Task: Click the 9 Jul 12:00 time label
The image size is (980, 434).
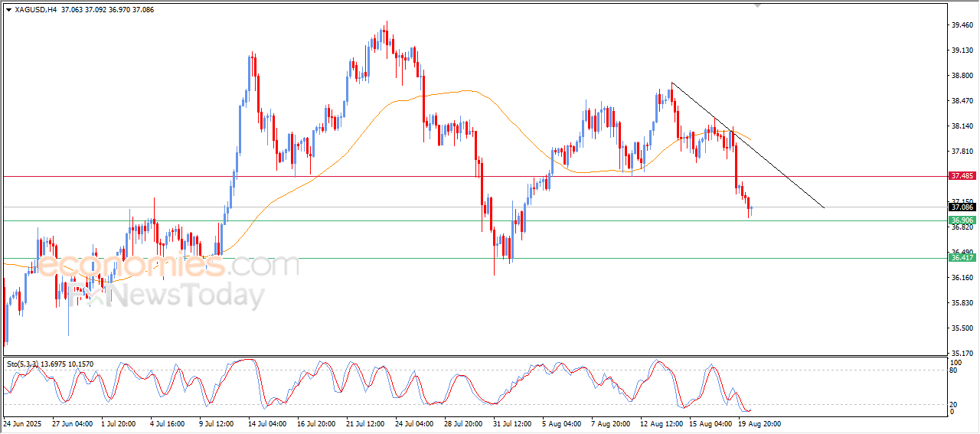Action: click(x=218, y=423)
